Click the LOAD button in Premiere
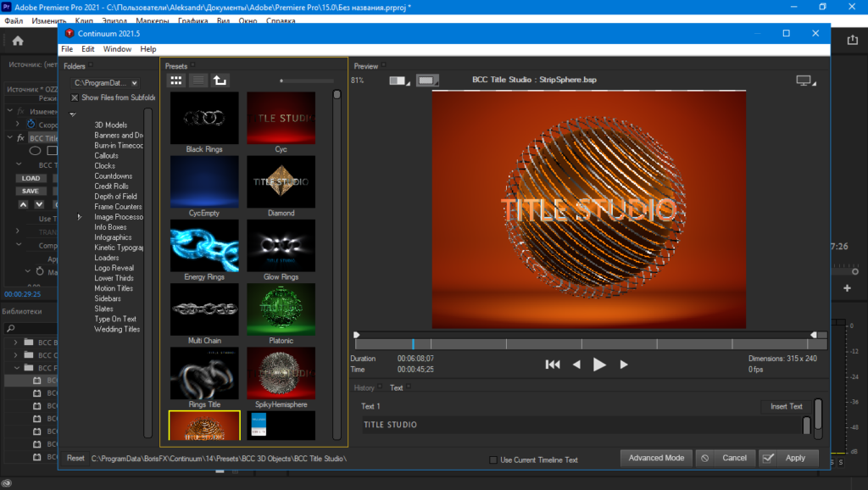The width and height of the screenshot is (868, 490). point(31,178)
